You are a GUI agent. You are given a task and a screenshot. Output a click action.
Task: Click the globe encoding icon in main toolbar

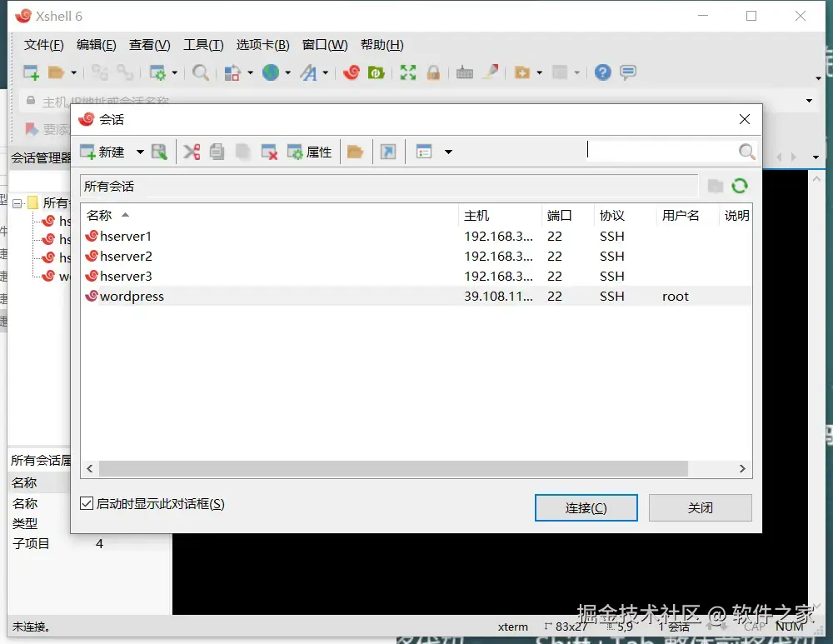point(271,72)
